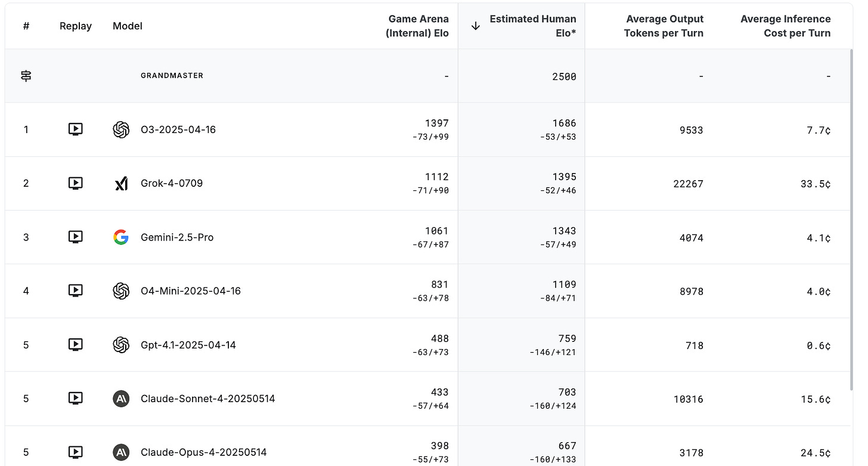Select model name Grok-4-0709
The image size is (868, 466).
click(x=172, y=183)
